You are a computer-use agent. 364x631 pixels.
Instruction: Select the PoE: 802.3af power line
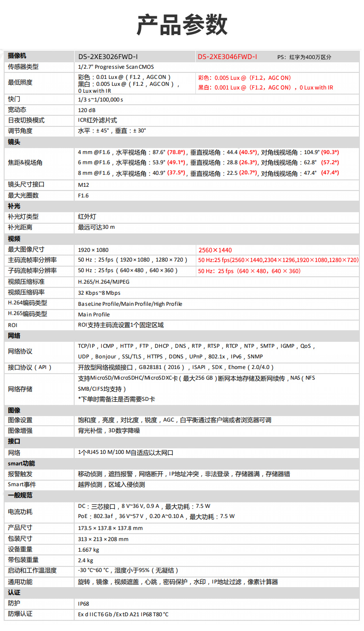coord(156,517)
